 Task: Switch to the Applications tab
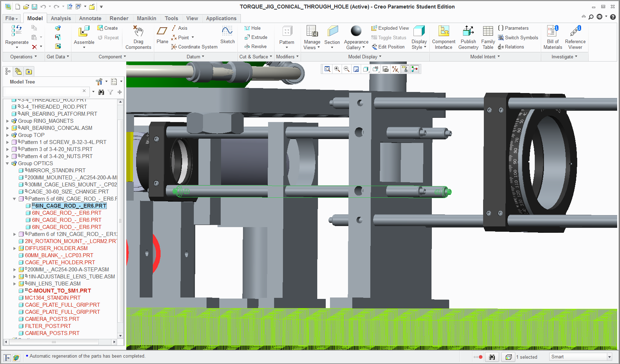coord(221,18)
